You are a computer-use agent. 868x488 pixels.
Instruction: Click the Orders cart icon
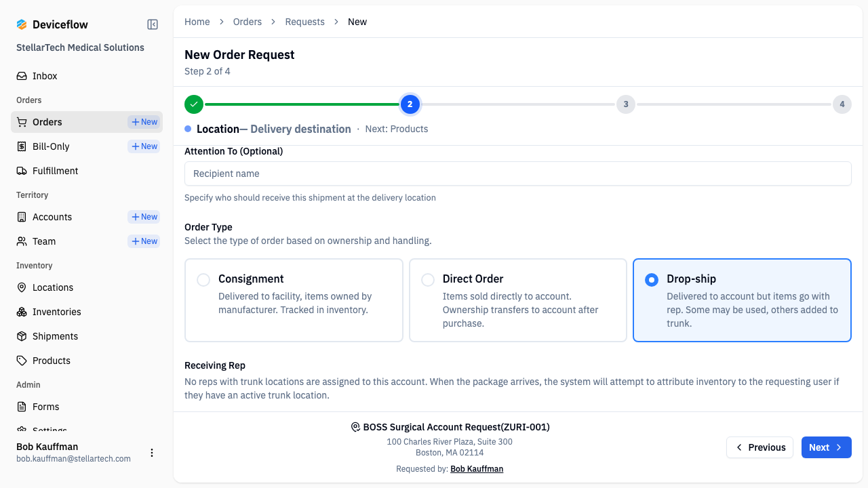(22, 122)
